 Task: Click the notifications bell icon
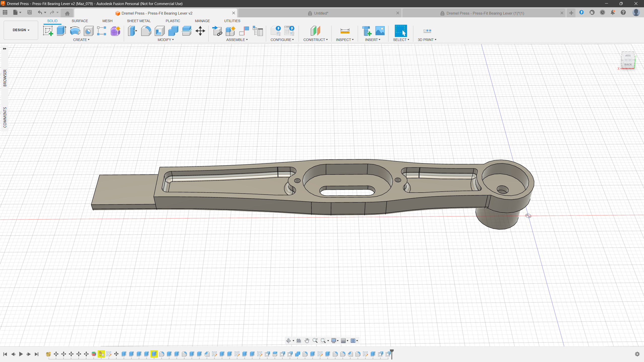[613, 13]
